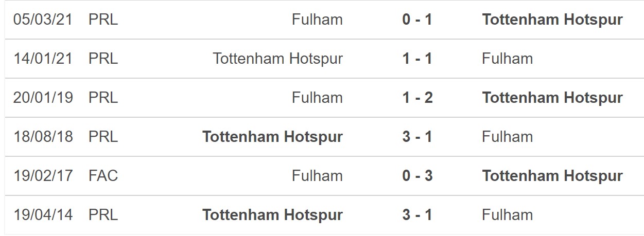Click Tottenham Hotspur in the 14/01/21 row
The width and height of the screenshot is (644, 236).
[277, 59]
